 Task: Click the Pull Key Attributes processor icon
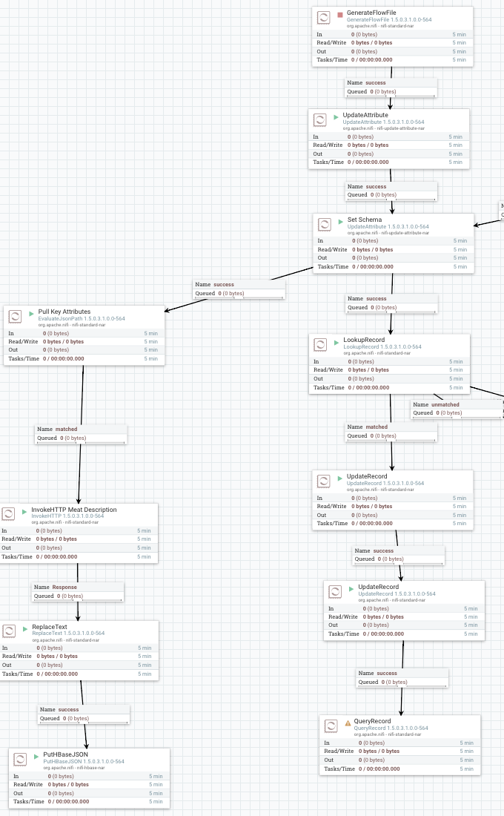click(x=15, y=316)
